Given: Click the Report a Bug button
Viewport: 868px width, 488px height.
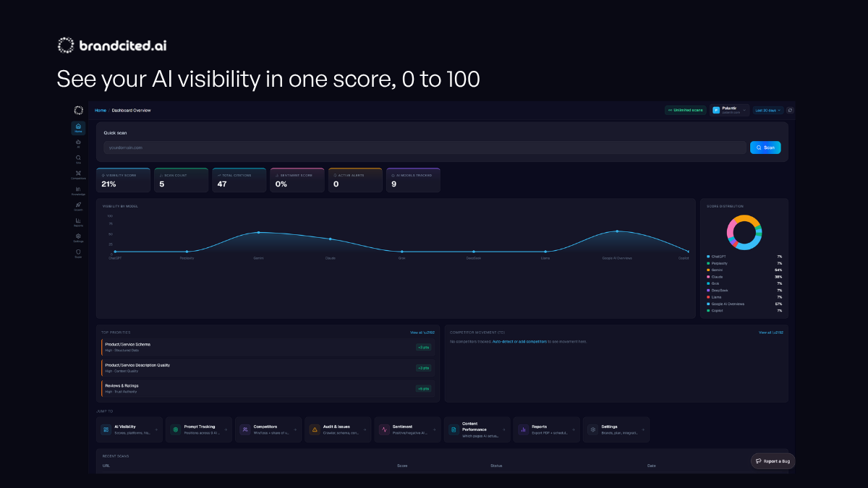Looking at the screenshot, I should click(773, 461).
